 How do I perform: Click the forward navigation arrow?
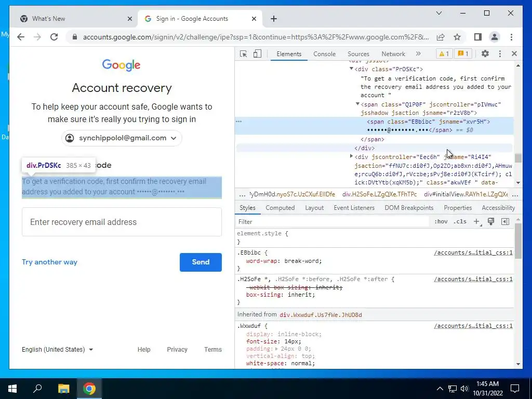point(37,37)
